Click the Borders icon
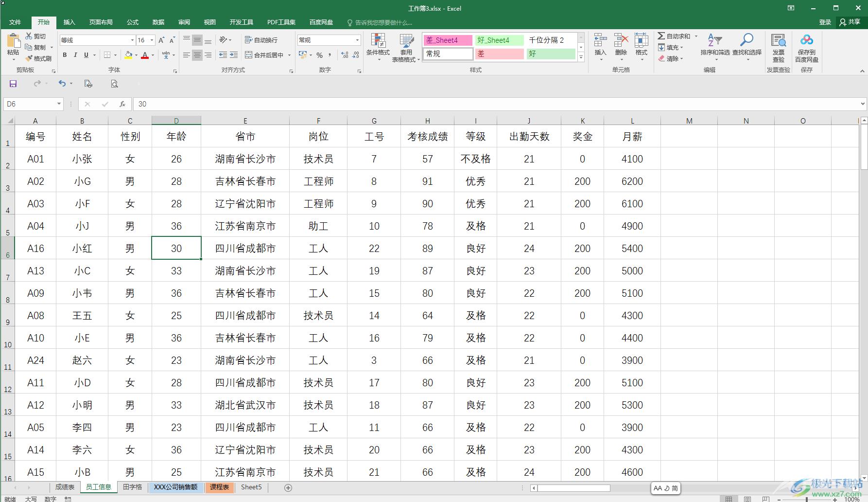This screenshot has height=502, width=868. pos(107,55)
